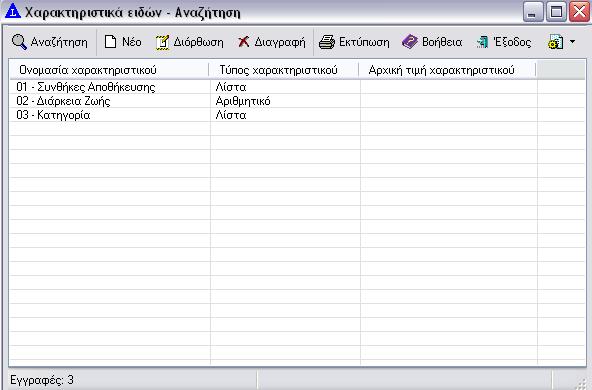Image resolution: width=592 pixels, height=390 pixels.
Task: Close the Χαρακτηριστικά ειδών window
Action: (579, 12)
